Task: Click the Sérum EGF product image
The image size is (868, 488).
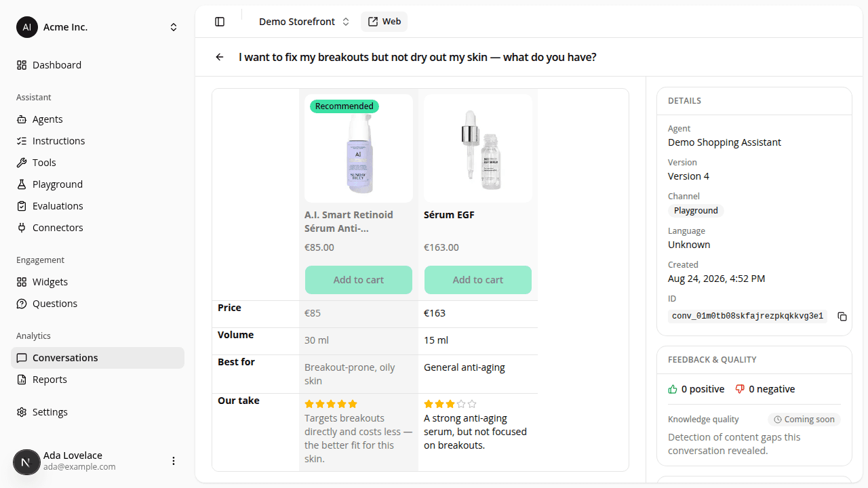Action: coord(478,148)
